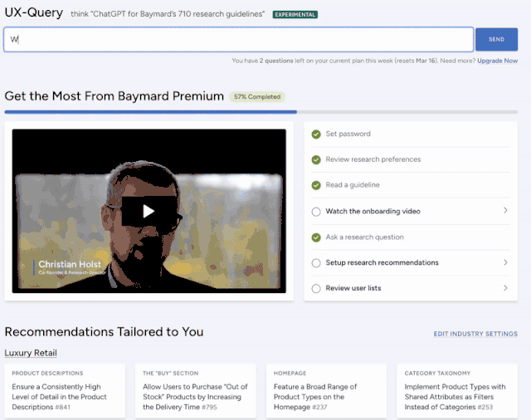This screenshot has width=531, height=420.
Task: Open the Luxury Retail link
Action: pyautogui.click(x=31, y=353)
